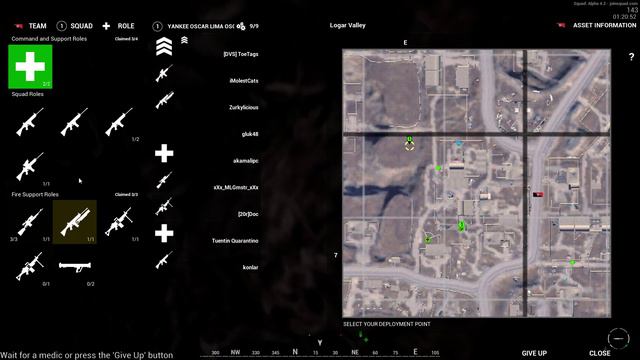Click the circular minus icon above CLOSE

coord(618,338)
